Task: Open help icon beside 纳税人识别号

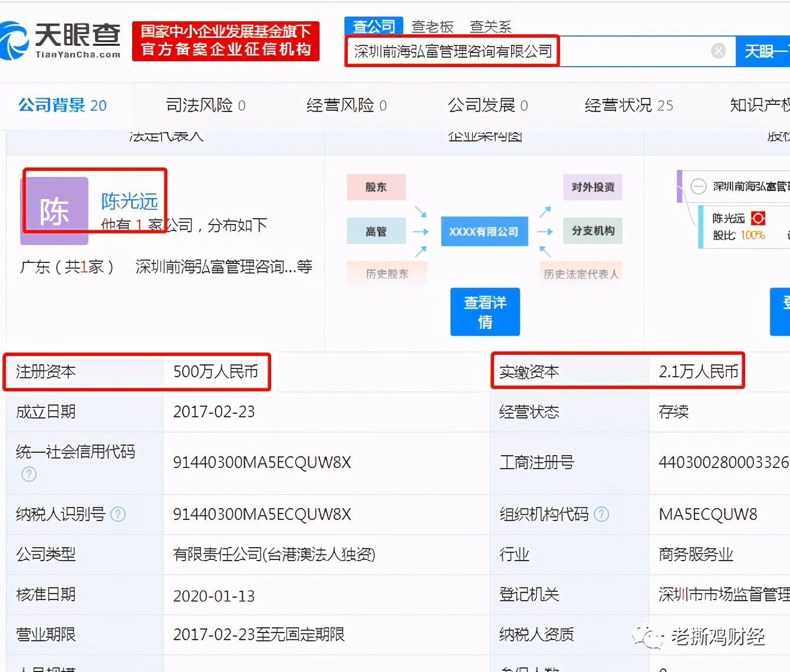Action: click(x=118, y=514)
